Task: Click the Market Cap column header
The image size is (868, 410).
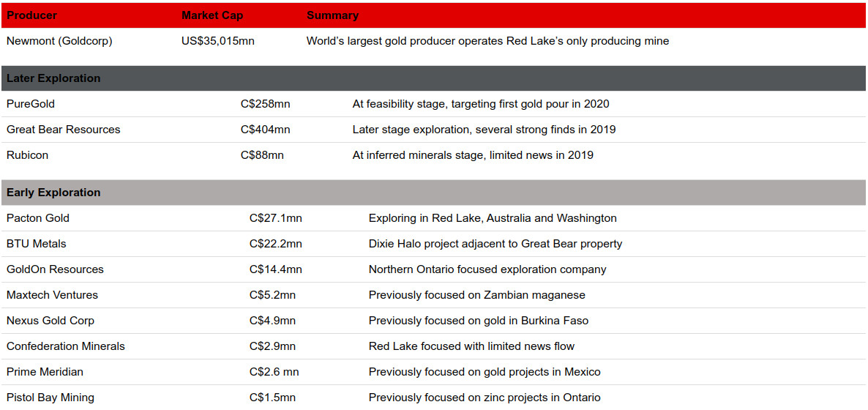Action: pos(212,15)
